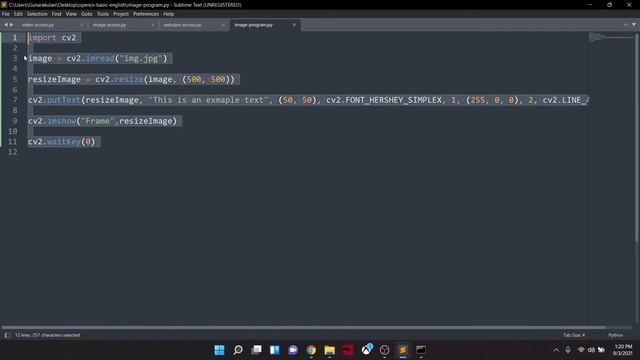This screenshot has height=360, width=640.
Task: Open the red app icon in taskbar
Action: point(348,350)
